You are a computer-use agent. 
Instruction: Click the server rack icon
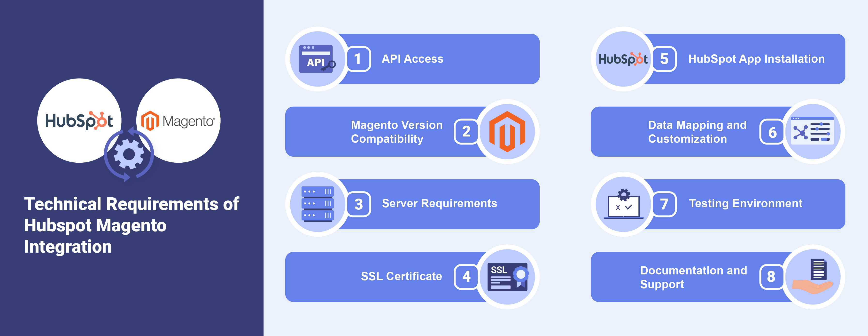pos(318,204)
